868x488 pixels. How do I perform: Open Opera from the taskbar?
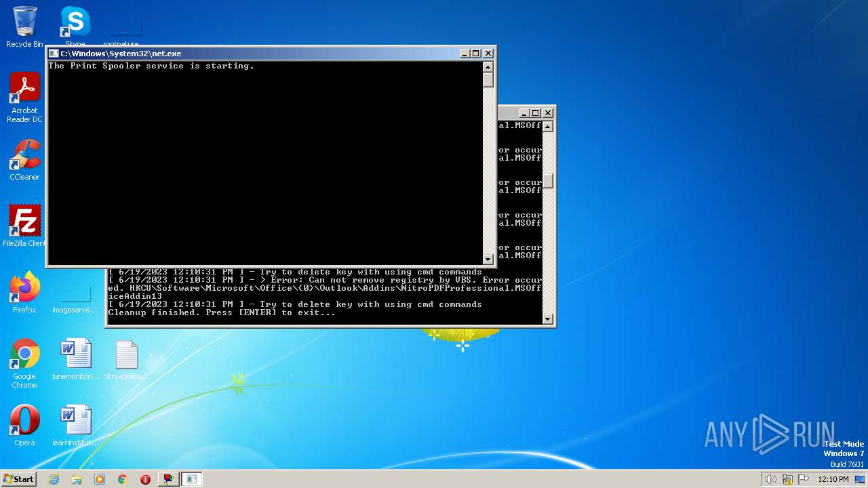pos(145,479)
